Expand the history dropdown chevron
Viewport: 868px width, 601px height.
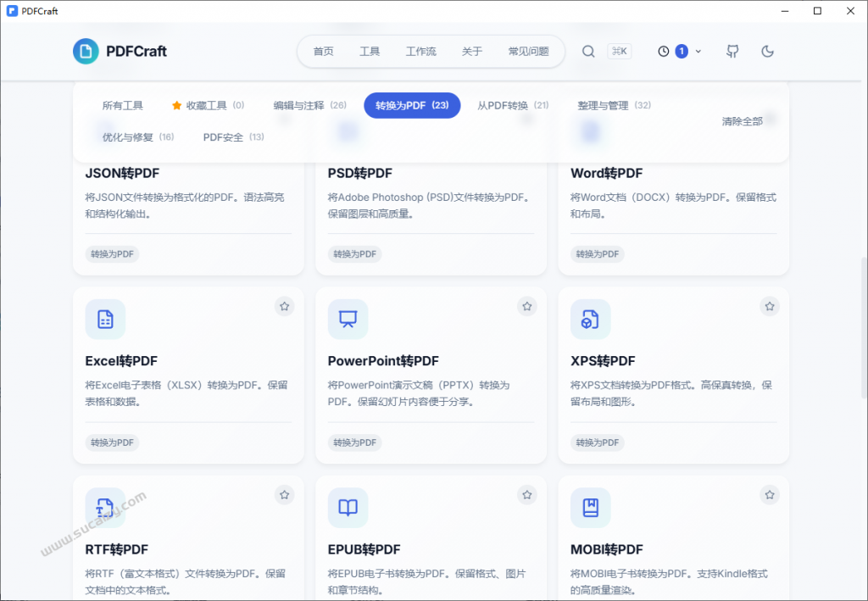point(698,52)
